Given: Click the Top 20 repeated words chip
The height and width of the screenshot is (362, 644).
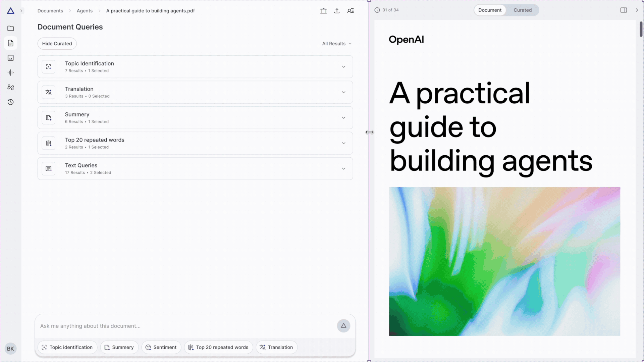Looking at the screenshot, I should tap(218, 347).
